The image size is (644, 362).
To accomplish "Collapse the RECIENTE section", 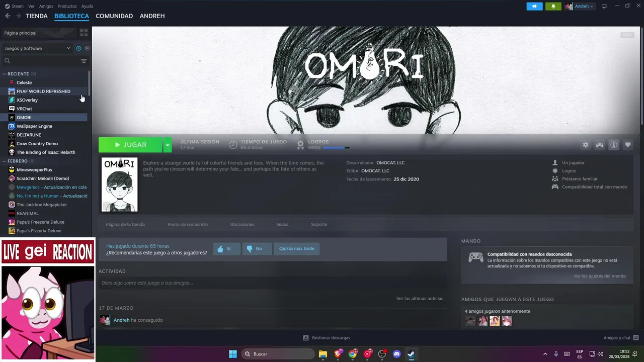I will coord(5,74).
